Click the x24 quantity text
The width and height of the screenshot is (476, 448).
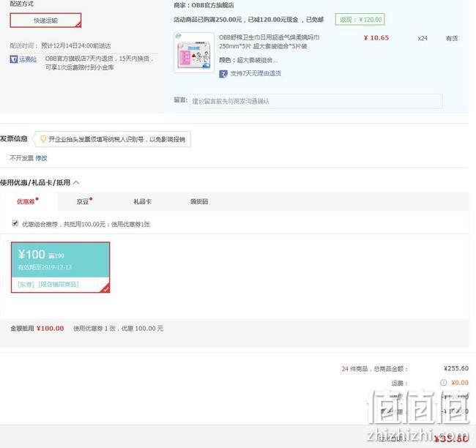coord(423,38)
